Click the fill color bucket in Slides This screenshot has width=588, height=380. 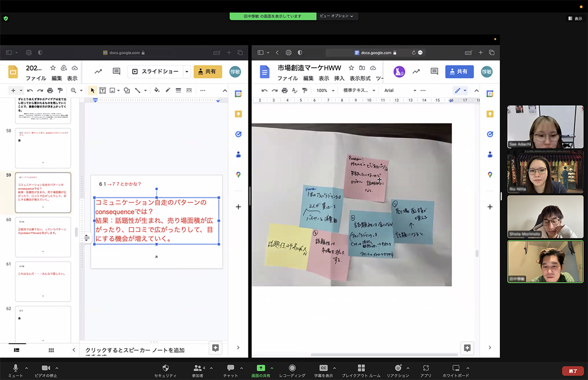[x=157, y=91]
